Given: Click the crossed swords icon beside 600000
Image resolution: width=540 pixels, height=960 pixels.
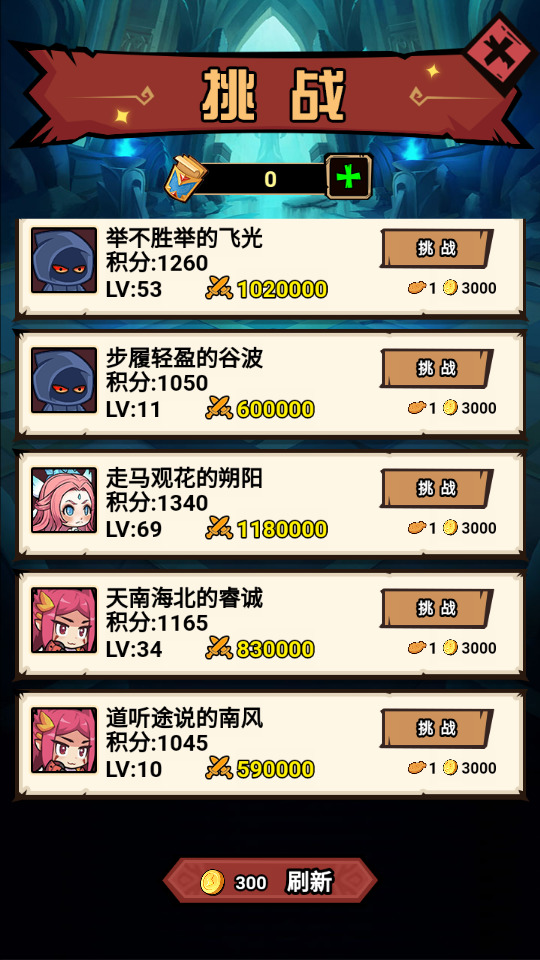Looking at the screenshot, I should [x=219, y=408].
